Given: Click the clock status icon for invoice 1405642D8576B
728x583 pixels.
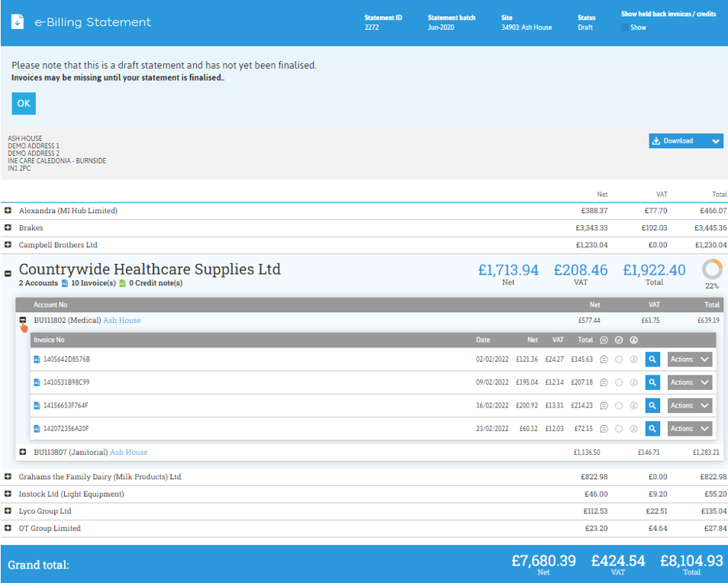Looking at the screenshot, I should (633, 359).
